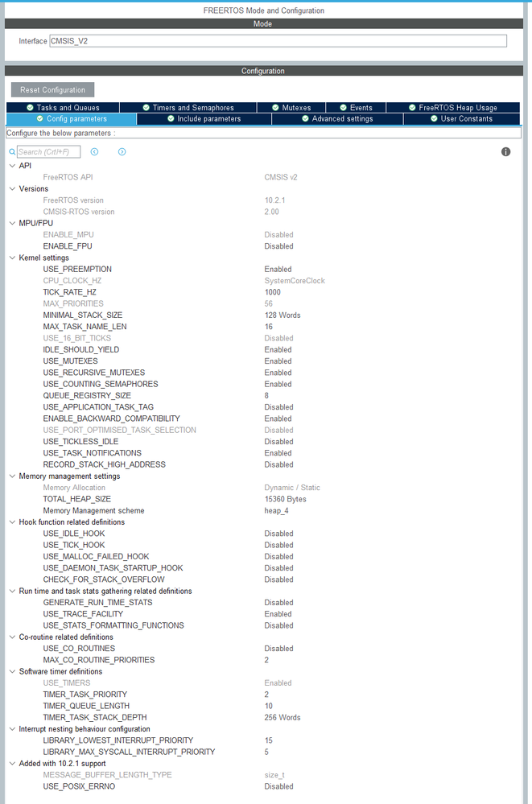The width and height of the screenshot is (532, 804).
Task: Collapse Interrupt nesting behaviour configuration section
Action: [x=12, y=728]
